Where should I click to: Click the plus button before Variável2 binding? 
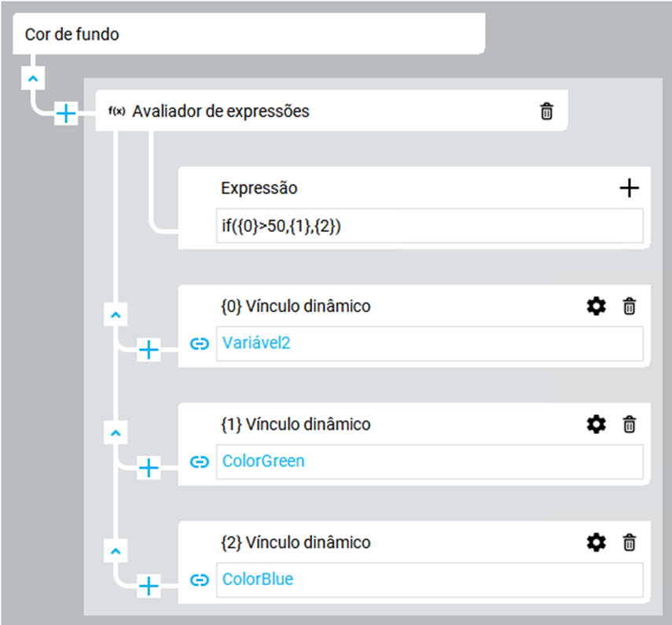pyautogui.click(x=149, y=350)
